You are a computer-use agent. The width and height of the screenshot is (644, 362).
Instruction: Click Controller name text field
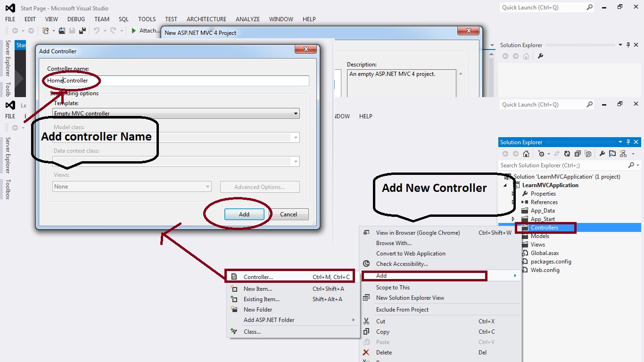click(x=178, y=81)
